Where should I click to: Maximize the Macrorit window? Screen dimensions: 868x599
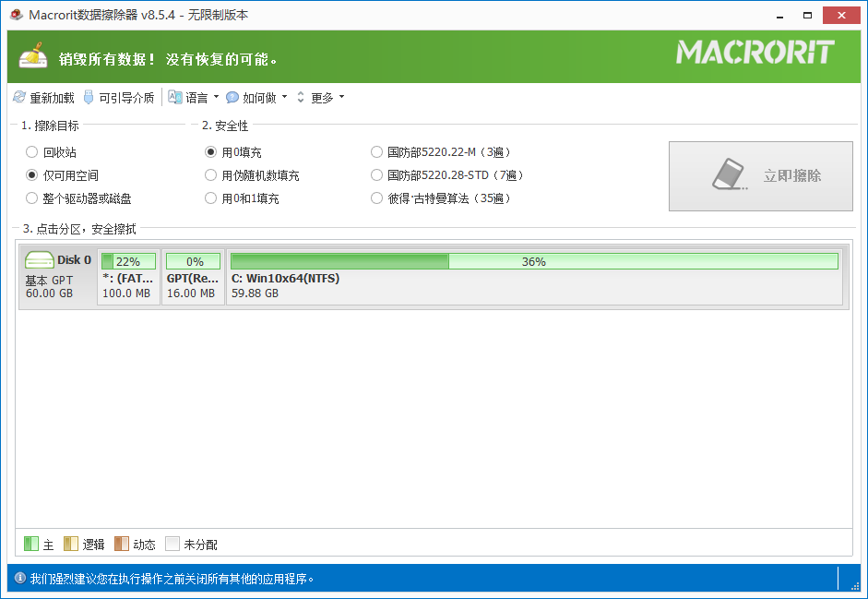808,16
